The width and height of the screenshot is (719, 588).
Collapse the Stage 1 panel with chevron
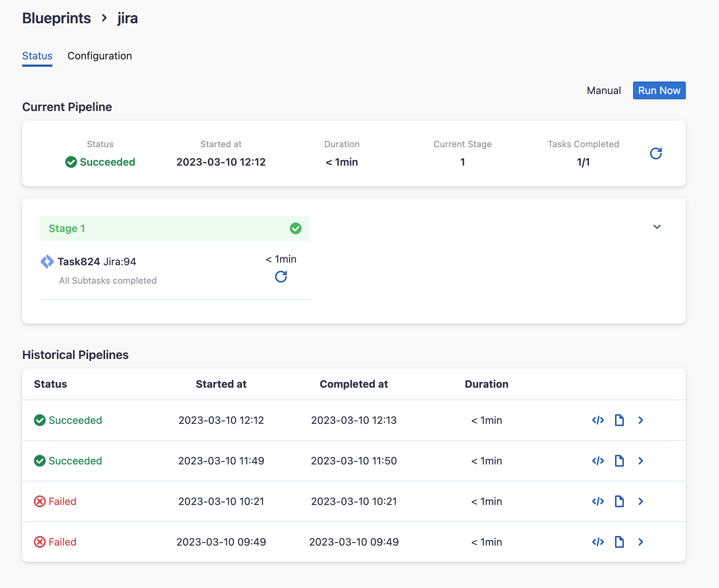tap(657, 227)
